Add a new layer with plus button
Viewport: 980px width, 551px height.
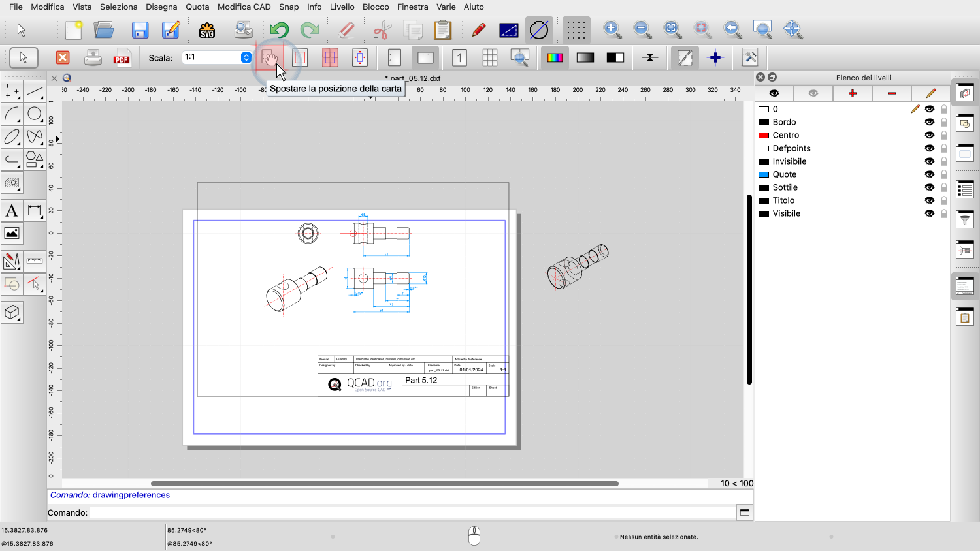[x=852, y=93]
